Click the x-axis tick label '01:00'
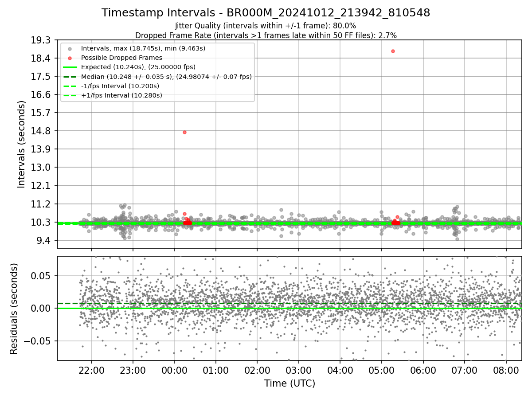 pos(216,370)
